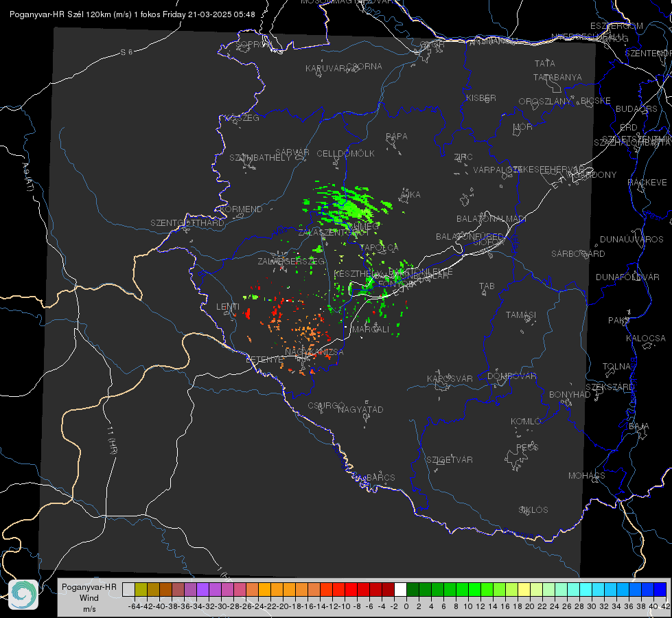
Task: Click the radar title with date 21-03-2025
Action: (132, 14)
